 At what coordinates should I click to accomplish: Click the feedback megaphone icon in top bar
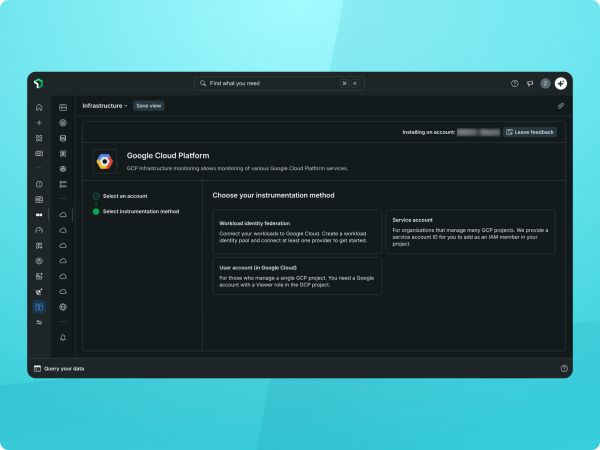pos(530,83)
